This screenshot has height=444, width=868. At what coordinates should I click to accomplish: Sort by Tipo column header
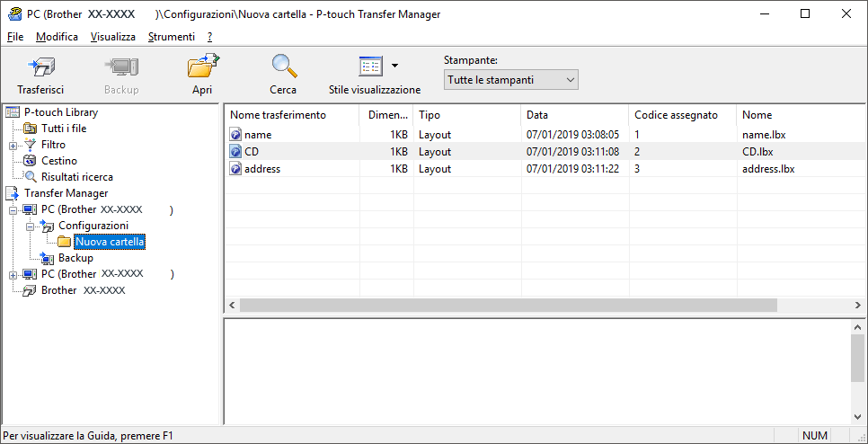point(466,115)
